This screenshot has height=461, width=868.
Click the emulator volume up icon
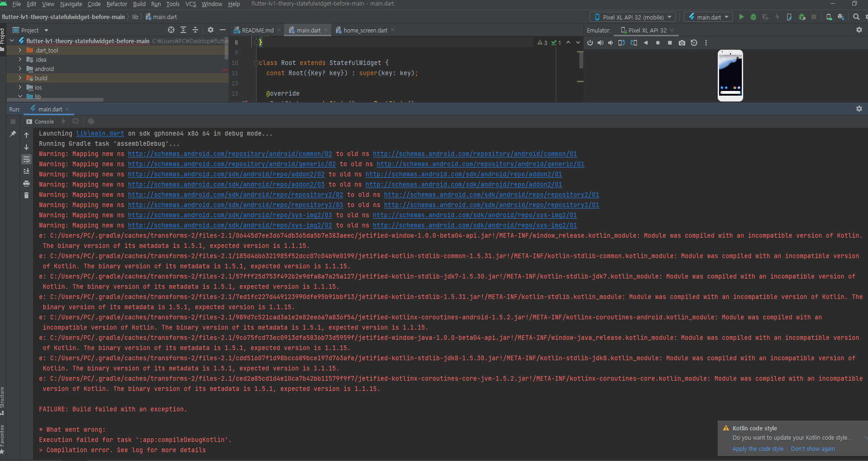pos(600,43)
